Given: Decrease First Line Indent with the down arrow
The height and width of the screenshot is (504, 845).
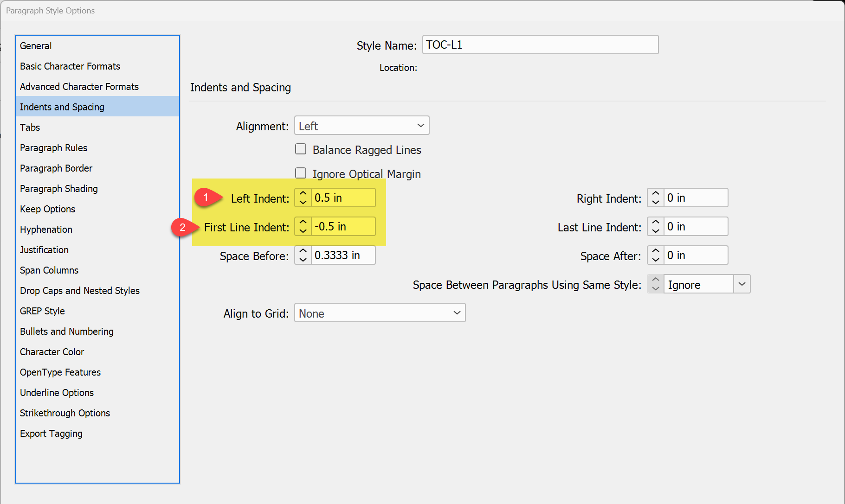Looking at the screenshot, I should coord(302,230).
